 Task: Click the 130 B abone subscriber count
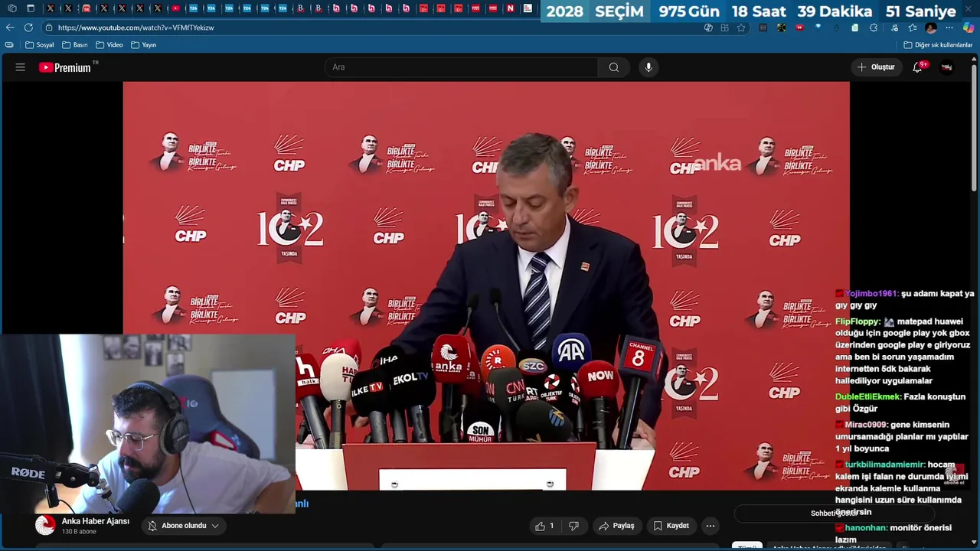point(79,532)
